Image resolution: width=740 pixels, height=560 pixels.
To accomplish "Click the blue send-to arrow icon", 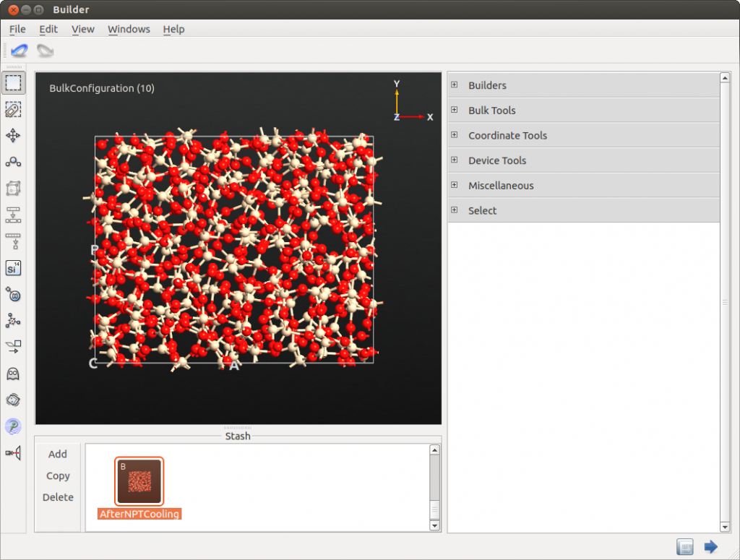I will 710,547.
